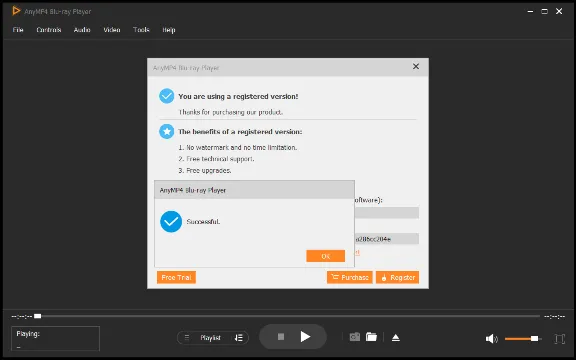Click the playlist order icon
Viewport: 576px width, 360px height.
239,338
